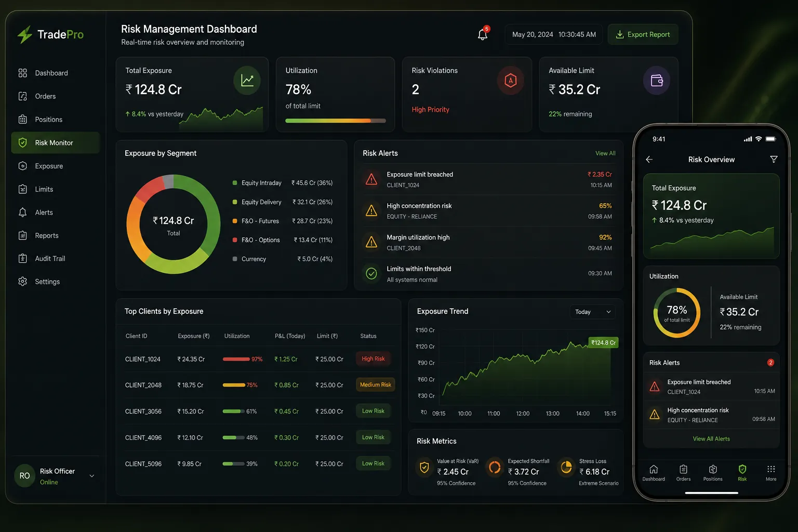Click the Risk Monitor shield icon
This screenshot has width=798, height=532.
pyautogui.click(x=22, y=142)
